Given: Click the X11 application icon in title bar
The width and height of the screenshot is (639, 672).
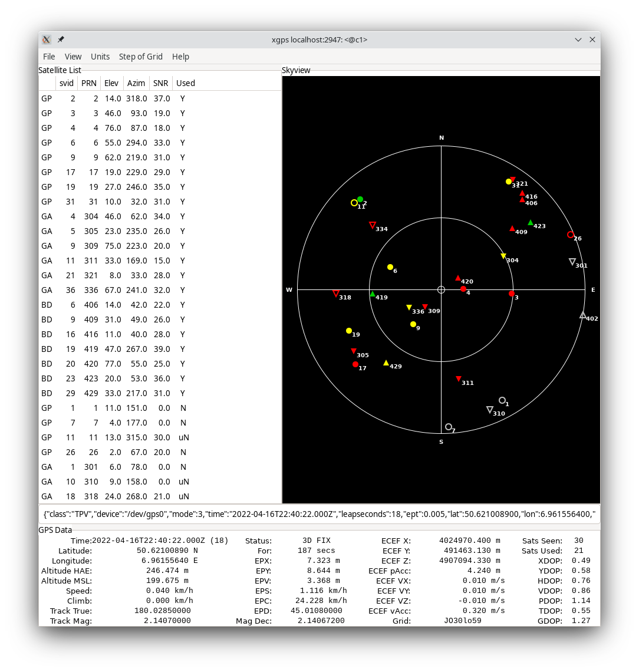Looking at the screenshot, I should coord(47,39).
